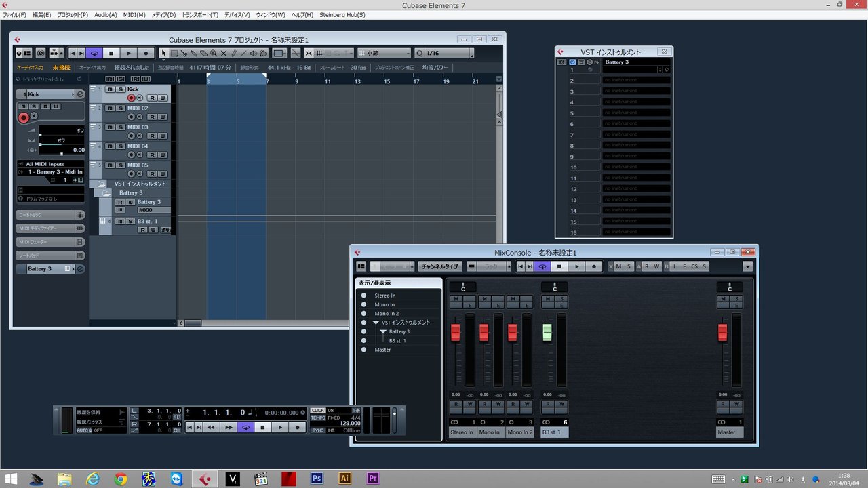Toggle TEMPO track in transport panel
Image resolution: width=868 pixels, height=488 pixels.
318,418
